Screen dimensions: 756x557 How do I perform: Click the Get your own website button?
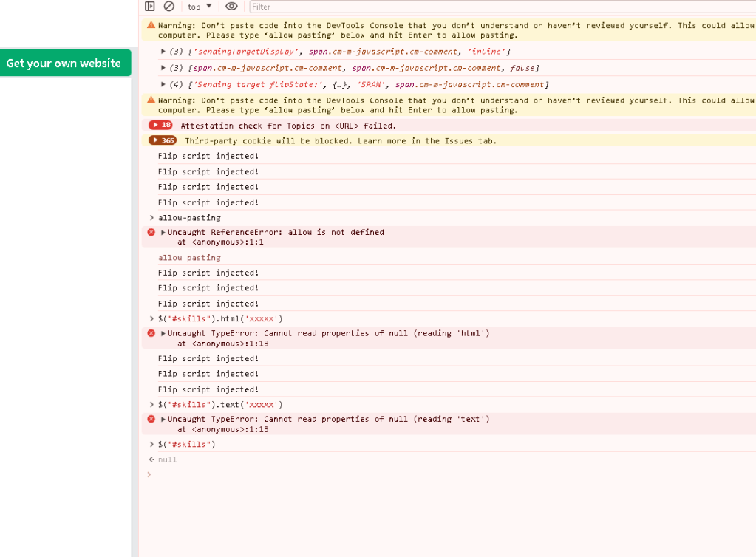66,63
